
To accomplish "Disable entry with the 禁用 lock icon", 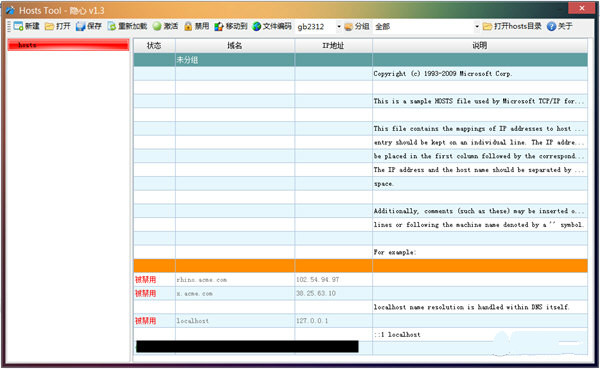I will (188, 26).
